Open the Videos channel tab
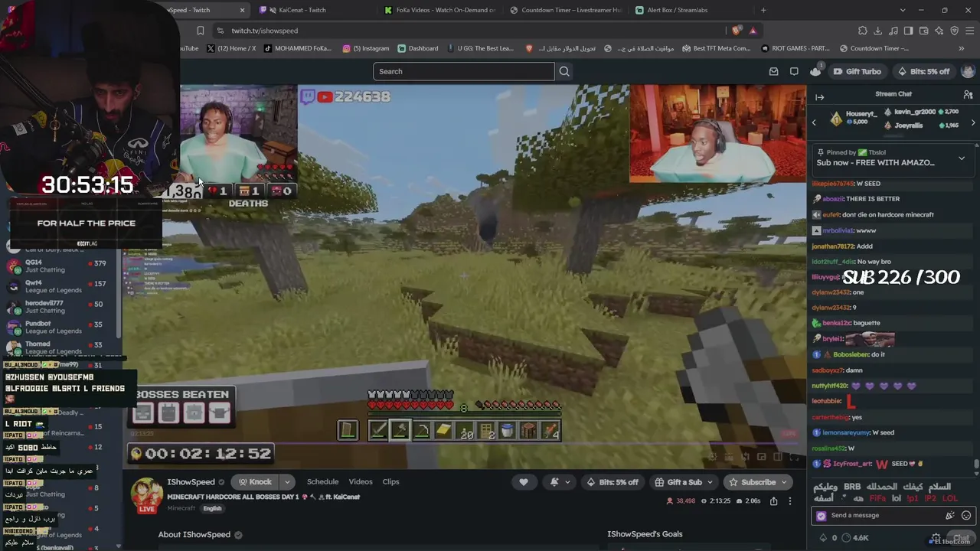 (x=361, y=482)
